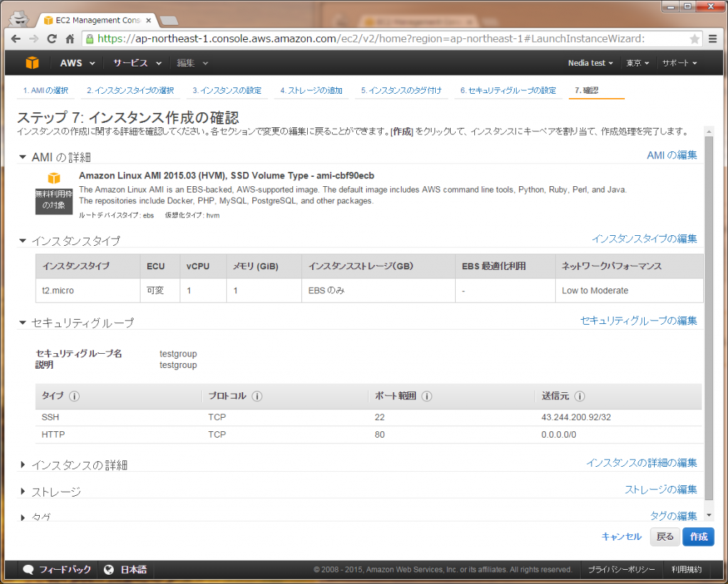Click the フィードバック button in footer
The height and width of the screenshot is (584, 728).
pyautogui.click(x=57, y=570)
